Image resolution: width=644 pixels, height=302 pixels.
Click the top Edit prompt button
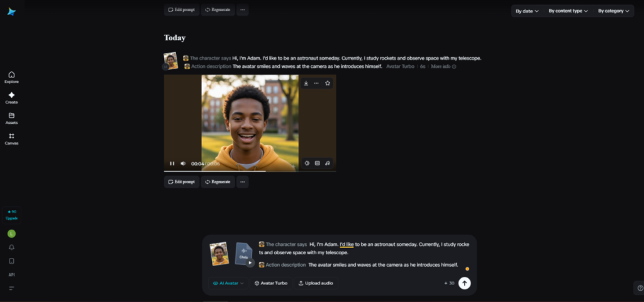click(x=182, y=9)
